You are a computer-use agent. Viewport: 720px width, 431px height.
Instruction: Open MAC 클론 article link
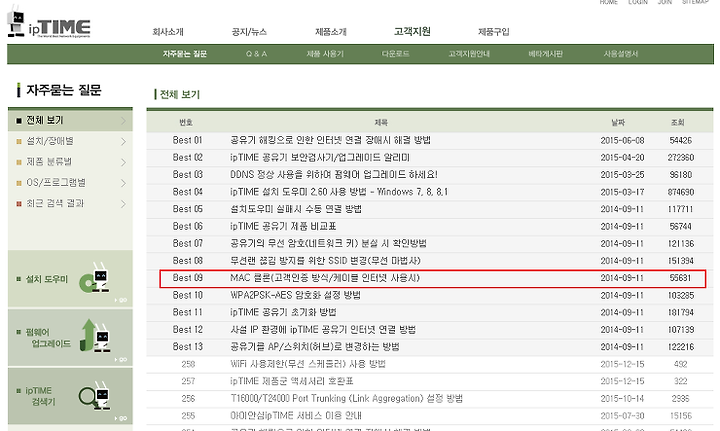point(325,278)
